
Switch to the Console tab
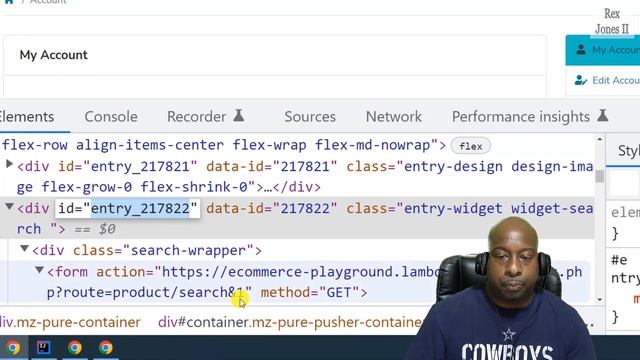(111, 117)
